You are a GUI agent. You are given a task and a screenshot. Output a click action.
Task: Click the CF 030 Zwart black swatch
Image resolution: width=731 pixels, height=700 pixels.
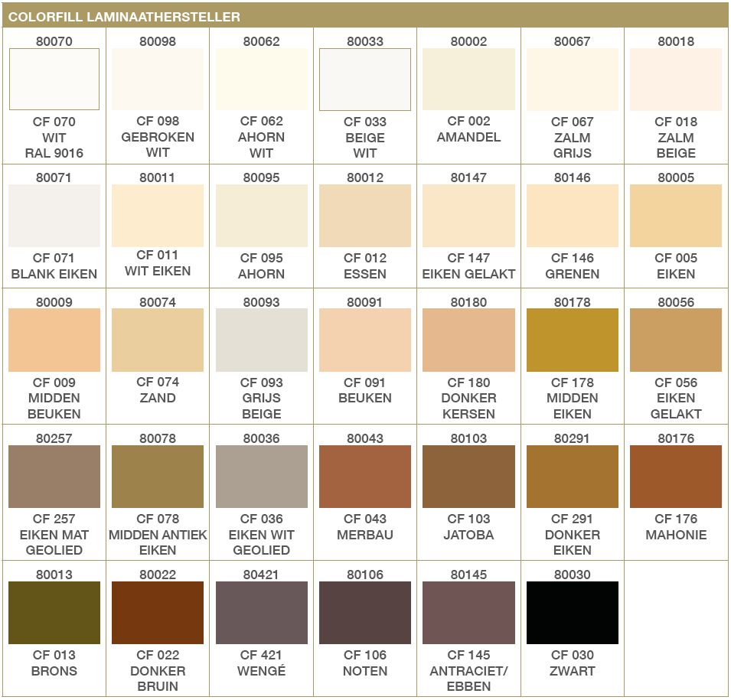pos(573,613)
